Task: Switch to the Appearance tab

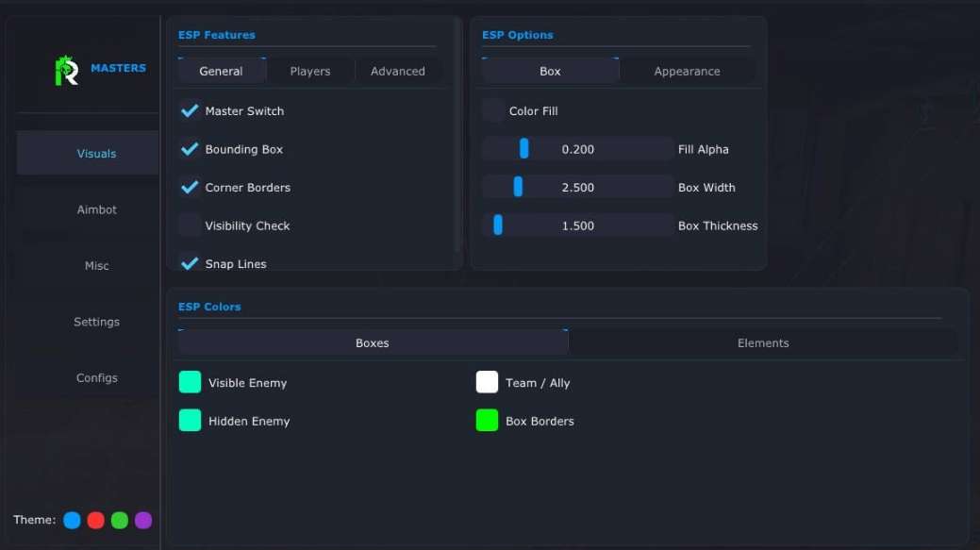Action: [687, 72]
